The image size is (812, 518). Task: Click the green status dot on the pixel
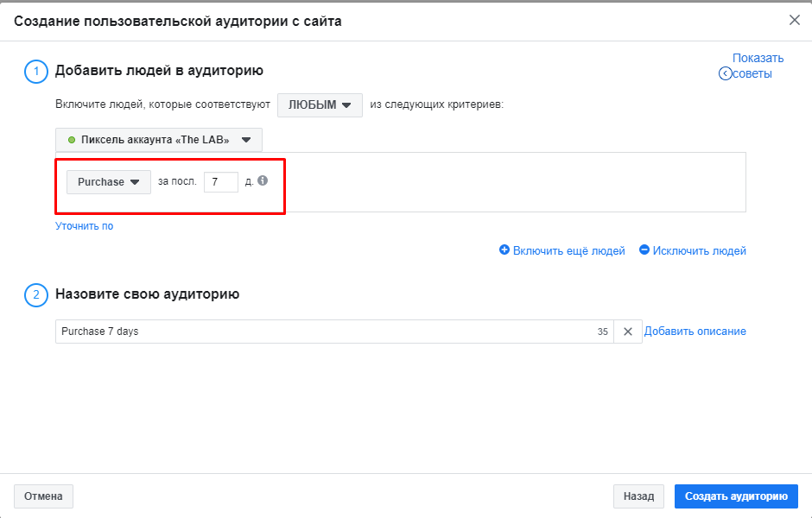point(70,139)
